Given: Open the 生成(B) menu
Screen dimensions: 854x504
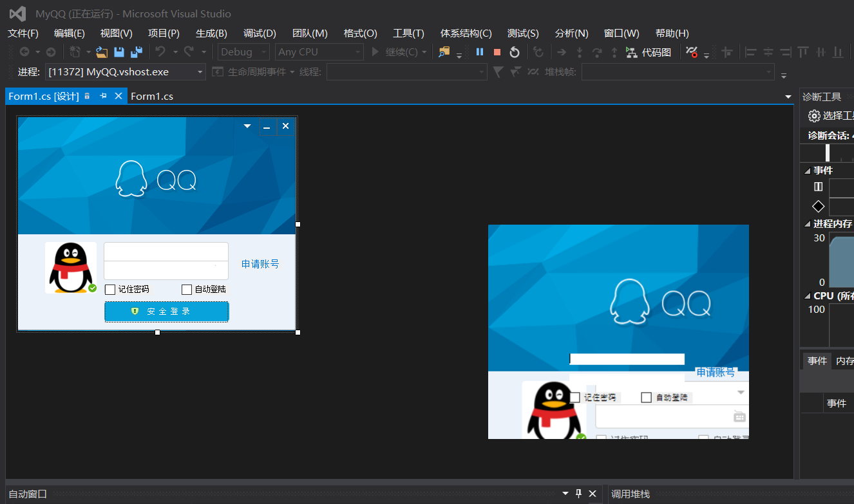Looking at the screenshot, I should tap(211, 33).
